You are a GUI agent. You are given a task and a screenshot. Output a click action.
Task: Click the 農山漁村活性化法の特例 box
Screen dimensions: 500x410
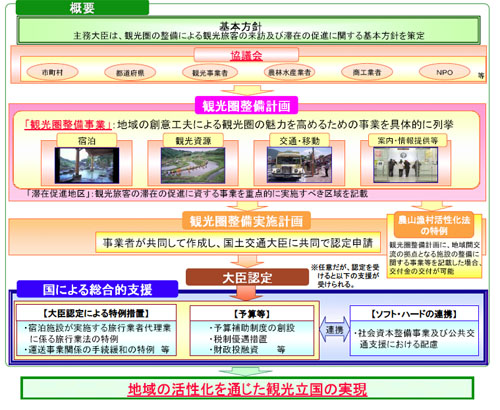[434, 225]
